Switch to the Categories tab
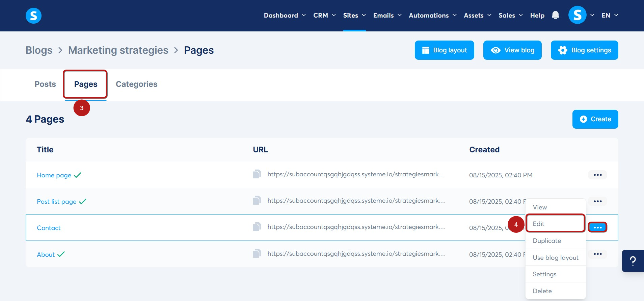 coord(136,84)
